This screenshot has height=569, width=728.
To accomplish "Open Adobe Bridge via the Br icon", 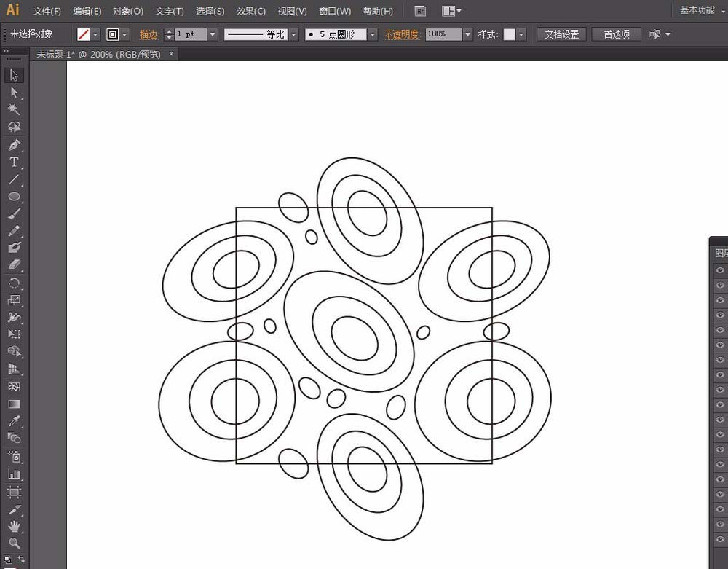I will point(420,11).
